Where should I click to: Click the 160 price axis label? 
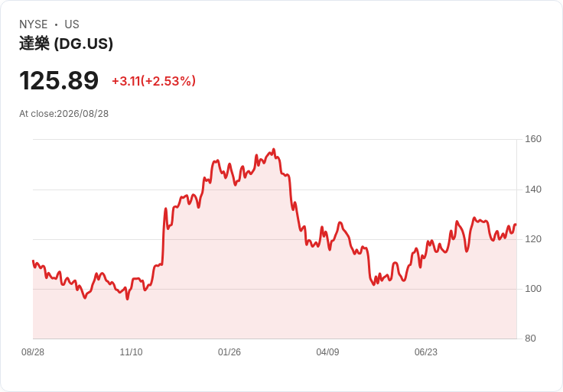pos(533,139)
